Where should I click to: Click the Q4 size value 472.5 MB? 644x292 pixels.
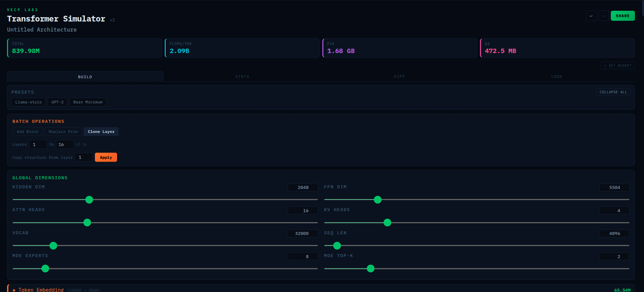(500, 51)
